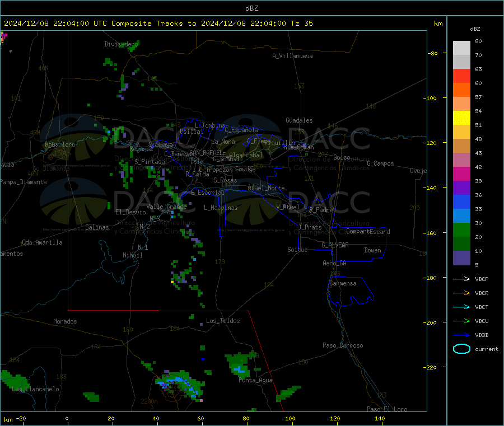Click the Divisadero place label
Image resolution: width=504 pixels, height=426 pixels.
[121, 44]
